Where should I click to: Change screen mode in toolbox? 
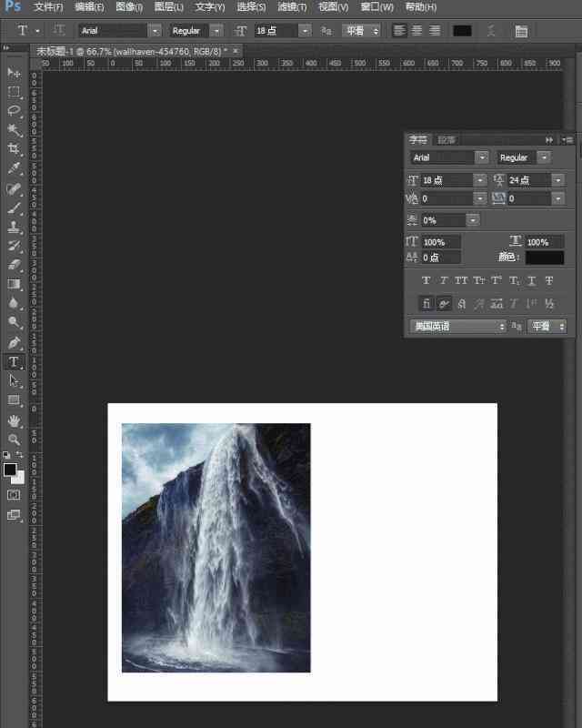coord(14,515)
